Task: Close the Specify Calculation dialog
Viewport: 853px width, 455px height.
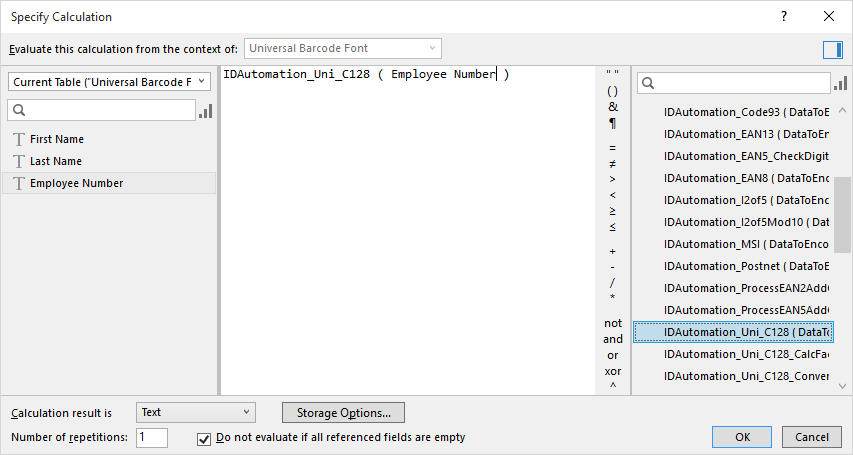Action: tap(829, 16)
